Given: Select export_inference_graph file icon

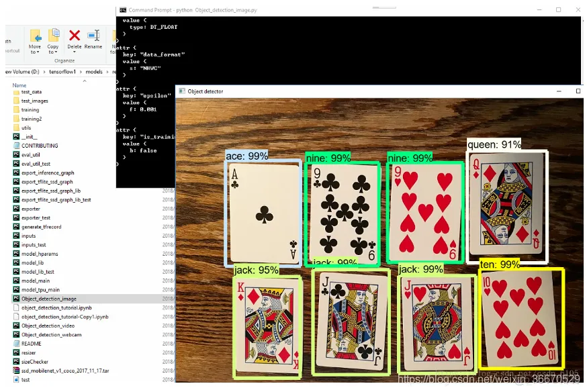Looking at the screenshot, I should tap(16, 173).
